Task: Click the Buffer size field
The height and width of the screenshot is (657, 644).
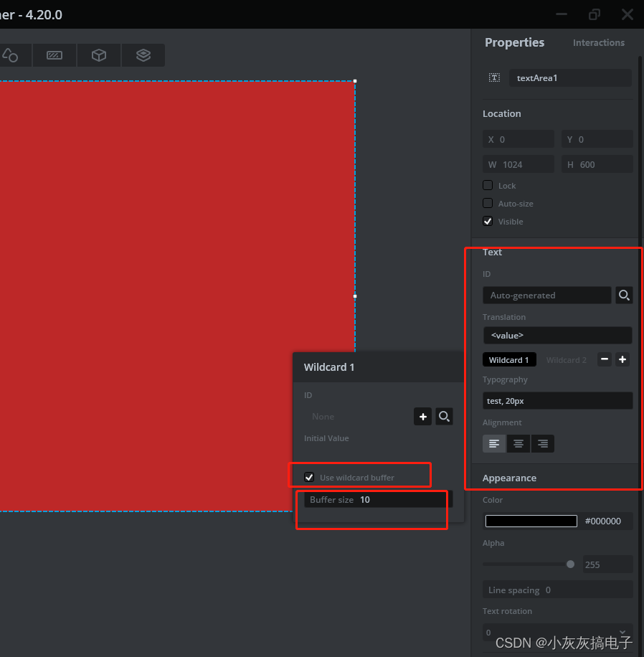Action: click(379, 499)
